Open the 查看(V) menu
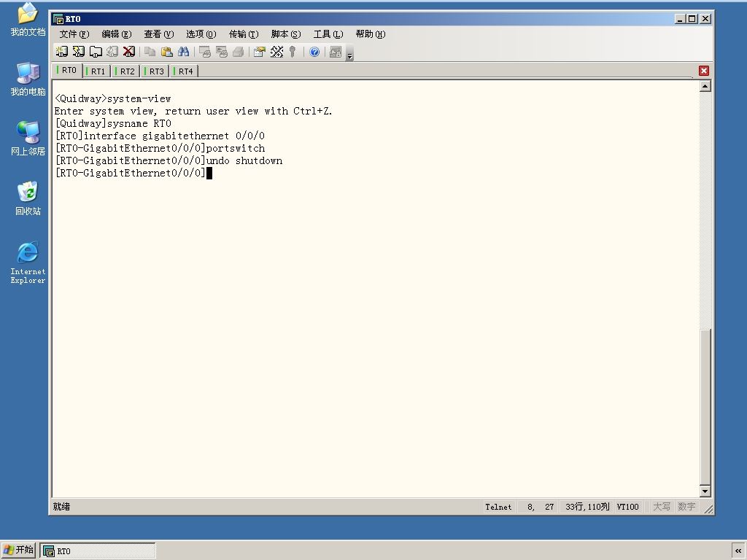The width and height of the screenshot is (747, 560). (159, 34)
